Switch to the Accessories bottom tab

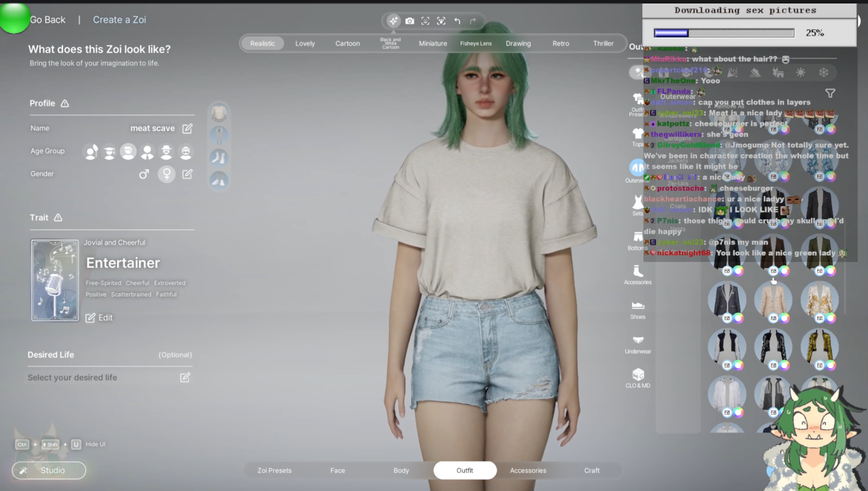tap(528, 470)
